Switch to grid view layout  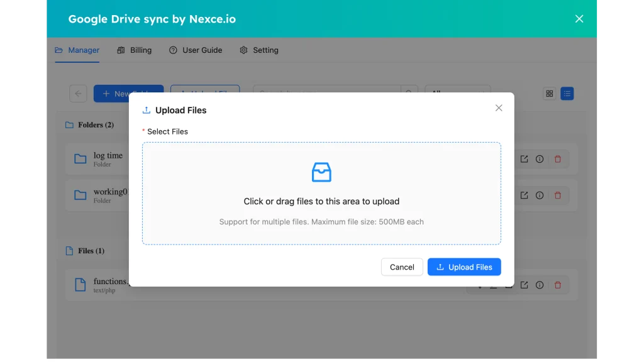pos(550,94)
